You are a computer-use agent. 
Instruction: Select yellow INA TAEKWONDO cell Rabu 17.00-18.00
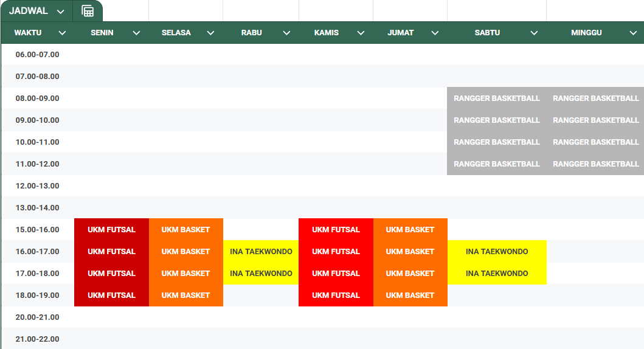(x=261, y=274)
